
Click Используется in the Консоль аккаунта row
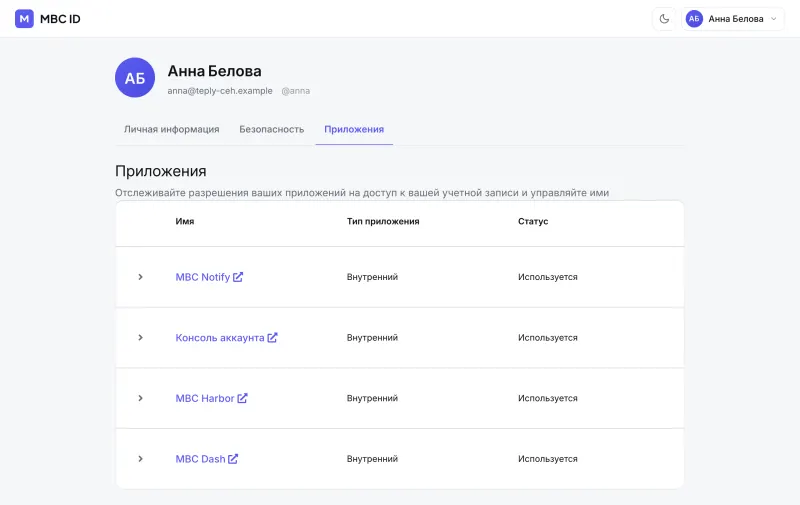tap(548, 338)
